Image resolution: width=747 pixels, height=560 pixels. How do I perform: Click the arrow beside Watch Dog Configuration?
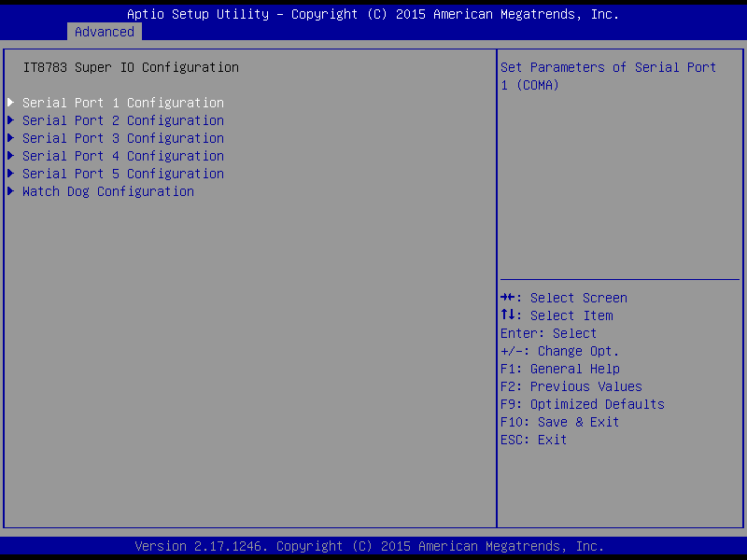[x=11, y=191]
